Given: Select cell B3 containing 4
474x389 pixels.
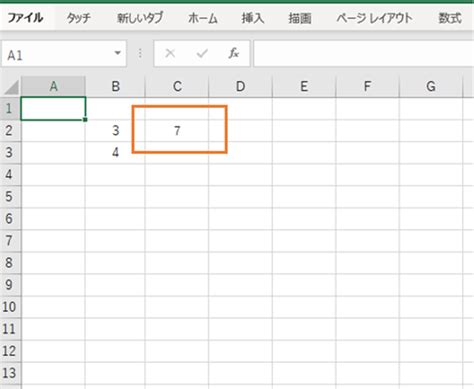Looking at the screenshot, I should click(115, 152).
